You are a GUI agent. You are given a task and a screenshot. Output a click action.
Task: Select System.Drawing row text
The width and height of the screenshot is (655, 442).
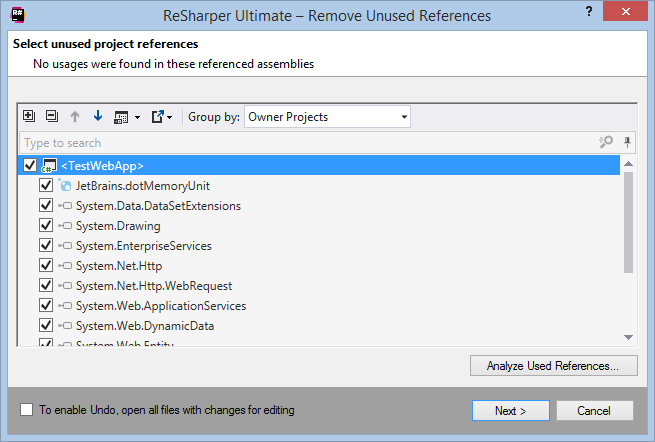[118, 226]
